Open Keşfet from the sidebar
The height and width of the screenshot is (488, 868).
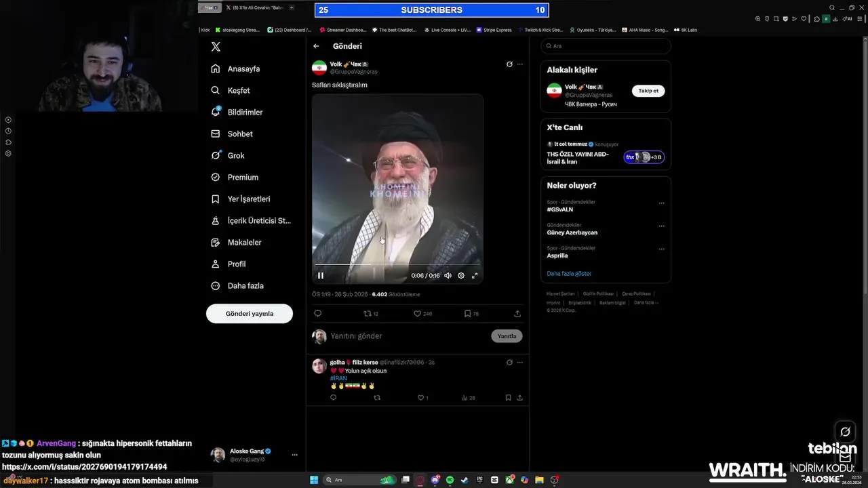(x=231, y=90)
